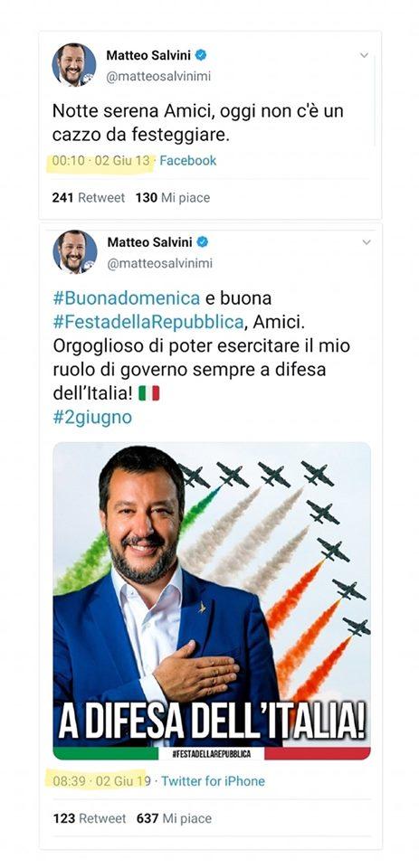View the 130 Mi piace list
Screen dimensions: 419x868
click(173, 198)
